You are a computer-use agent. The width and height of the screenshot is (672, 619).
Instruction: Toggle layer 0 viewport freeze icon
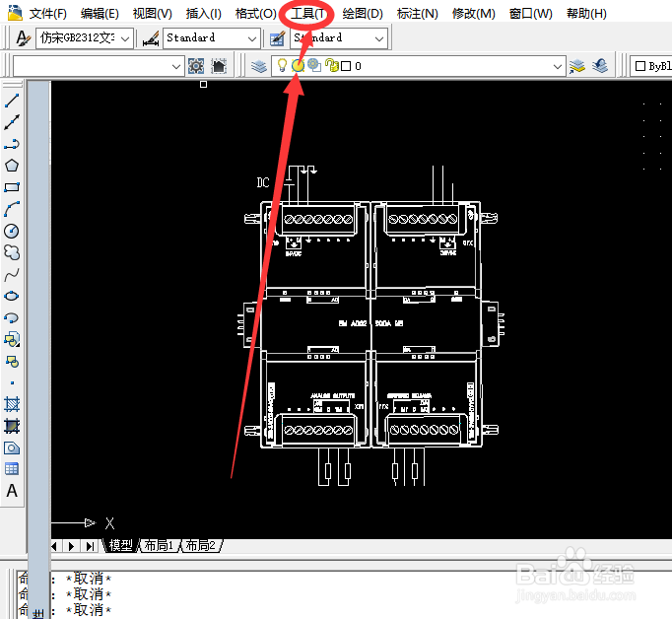coord(314,66)
